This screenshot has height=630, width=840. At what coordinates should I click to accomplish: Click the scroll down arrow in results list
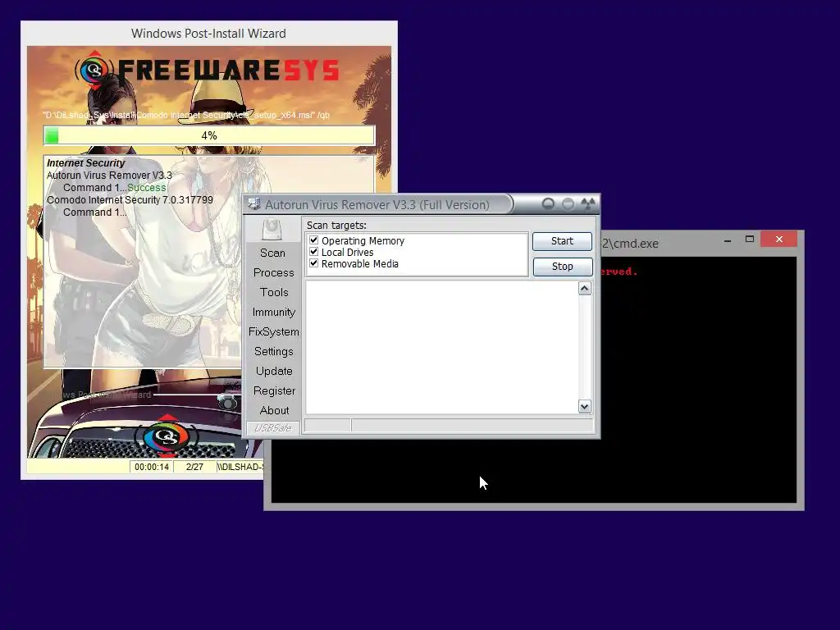click(x=584, y=407)
